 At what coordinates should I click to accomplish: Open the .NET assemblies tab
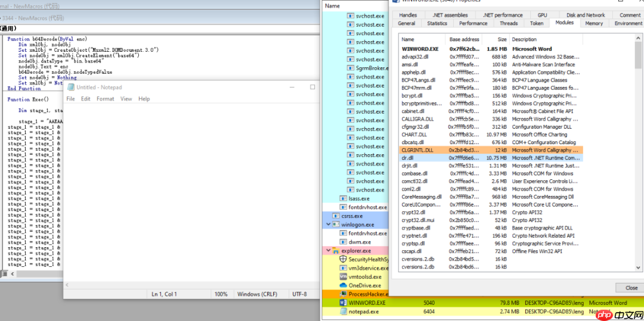pos(450,15)
